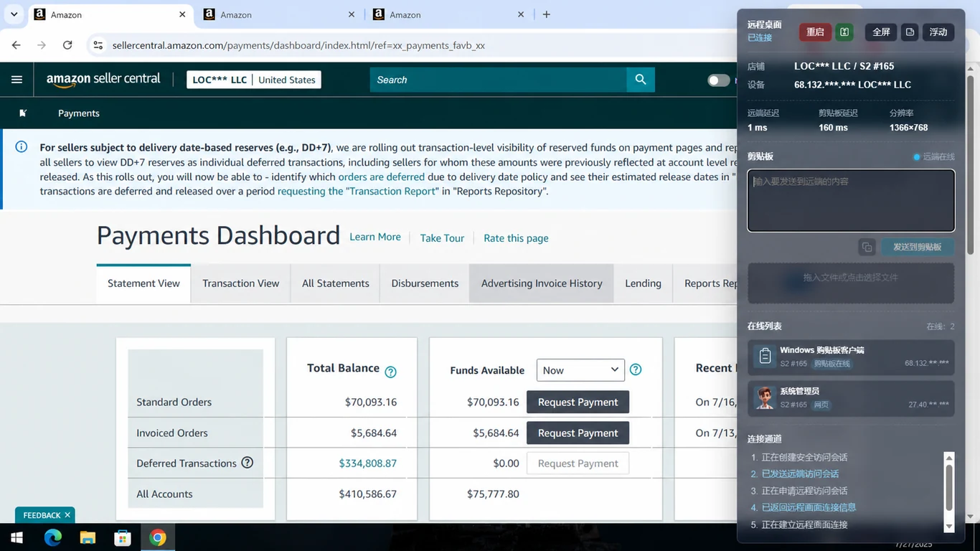The width and height of the screenshot is (980, 551).
Task: Click the info icon on the announcement banner
Action: point(22,147)
